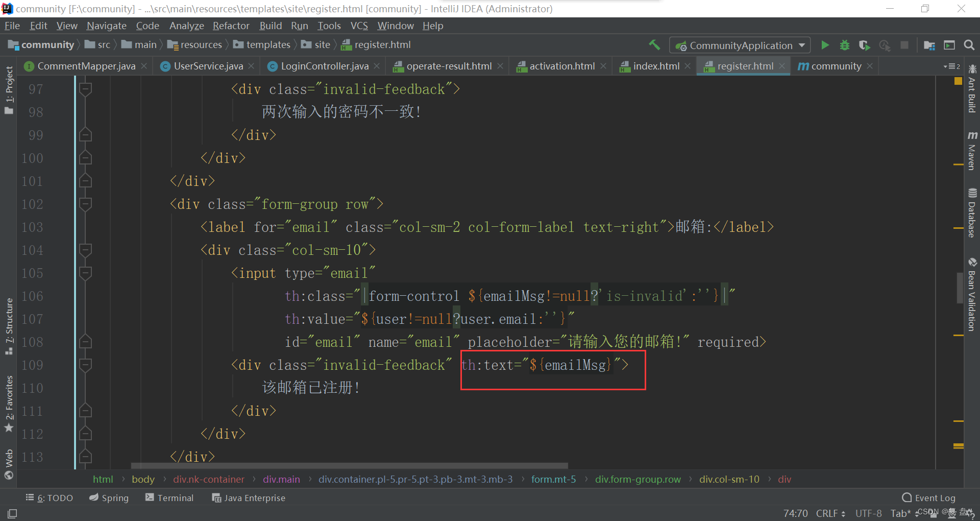Collapse fold marker at line 97
980x521 pixels.
pos(85,89)
